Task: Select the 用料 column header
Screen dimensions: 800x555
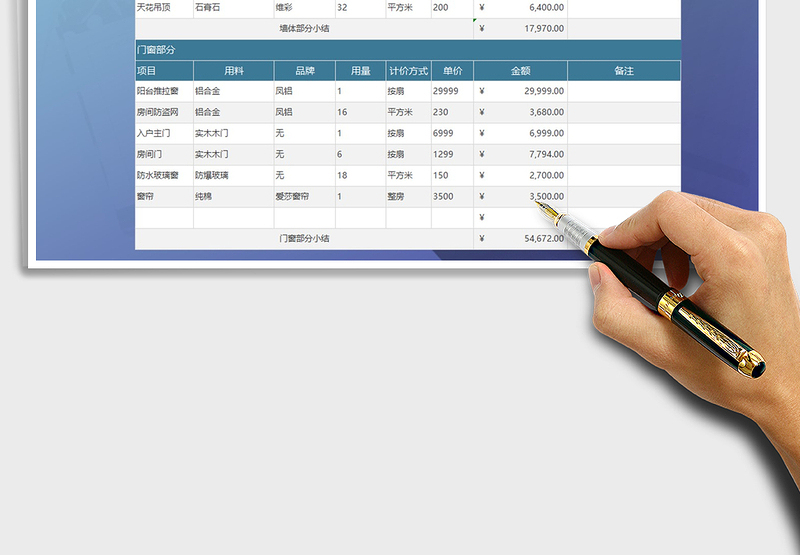Action: [x=233, y=71]
